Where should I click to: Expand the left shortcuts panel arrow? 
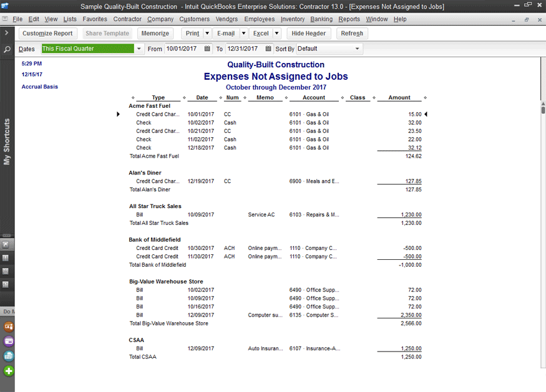pos(7,32)
